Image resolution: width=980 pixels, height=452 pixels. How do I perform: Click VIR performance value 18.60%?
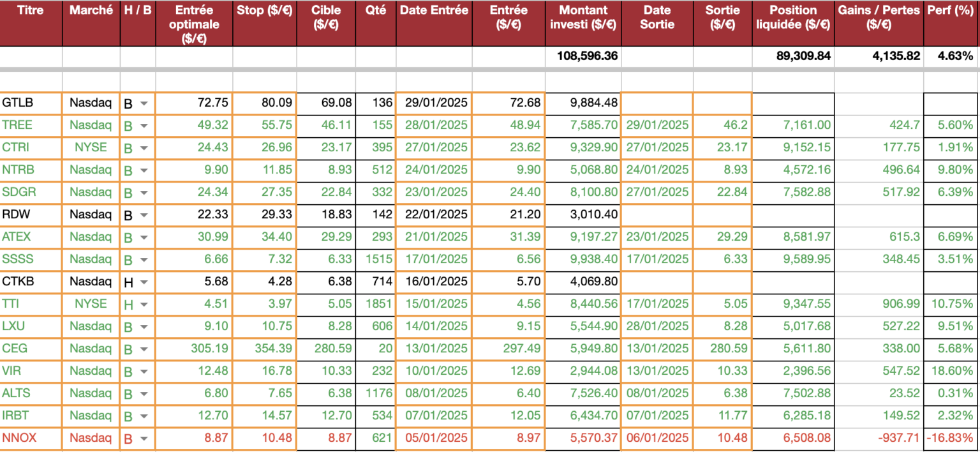pyautogui.click(x=952, y=371)
